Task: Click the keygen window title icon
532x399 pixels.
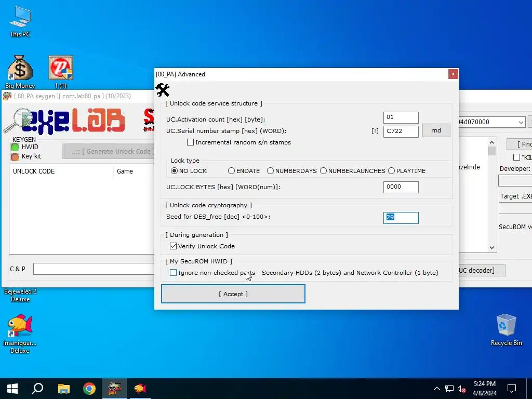Action: coord(7,96)
